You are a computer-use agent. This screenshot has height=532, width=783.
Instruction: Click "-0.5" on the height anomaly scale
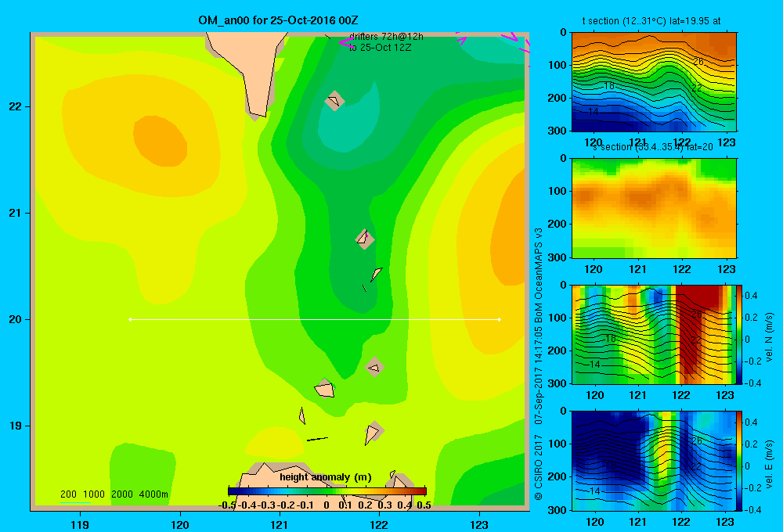point(227,505)
